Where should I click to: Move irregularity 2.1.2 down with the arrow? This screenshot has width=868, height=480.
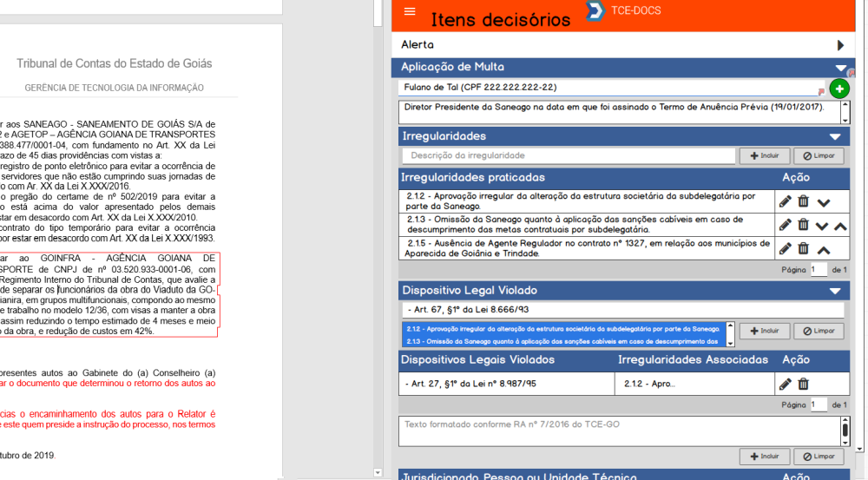point(824,202)
